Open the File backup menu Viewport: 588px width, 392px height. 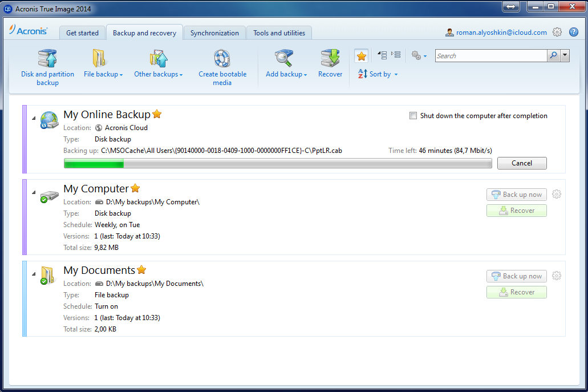tap(103, 64)
